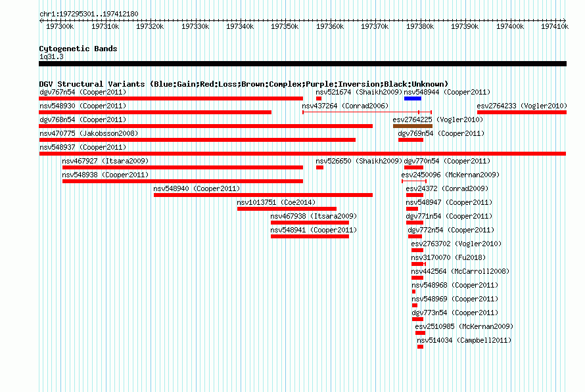Select nsv548930 (Cooper2011) variant label
Screen dimensions: 585x392
pyautogui.click(x=83, y=106)
